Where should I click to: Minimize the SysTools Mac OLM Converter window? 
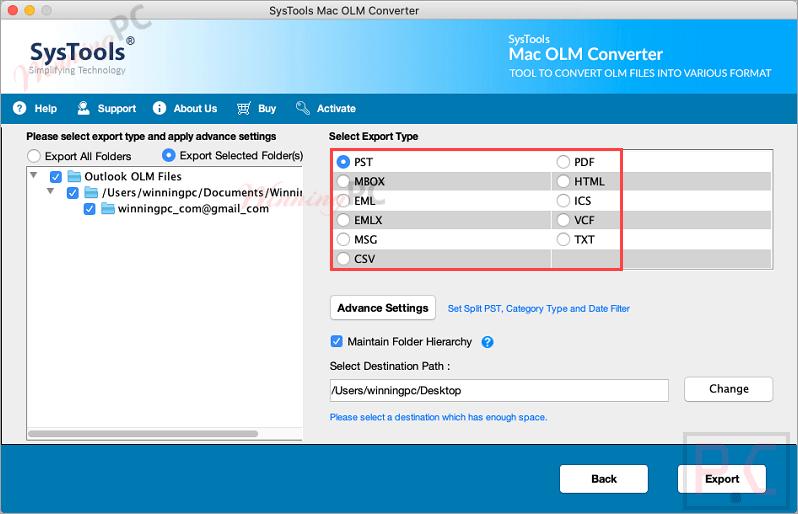point(30,10)
